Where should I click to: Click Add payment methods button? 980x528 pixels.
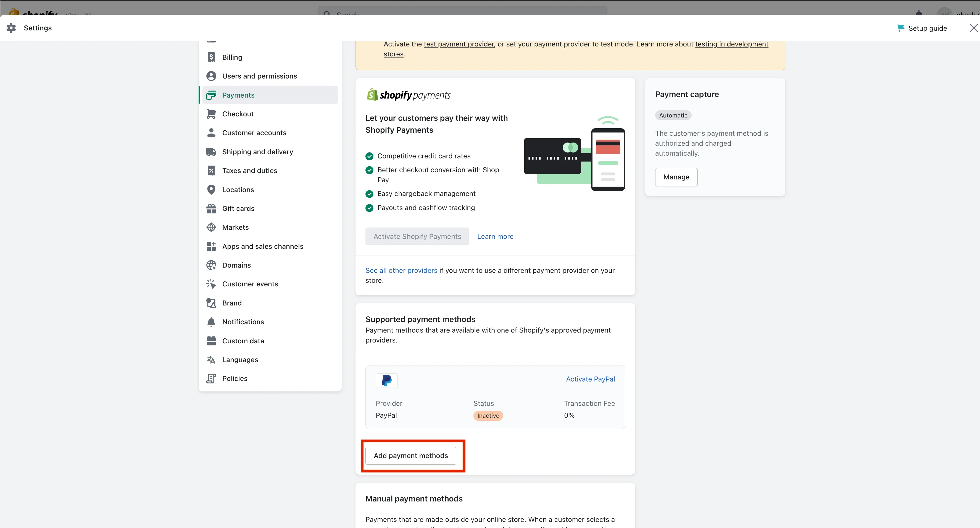[x=411, y=456]
